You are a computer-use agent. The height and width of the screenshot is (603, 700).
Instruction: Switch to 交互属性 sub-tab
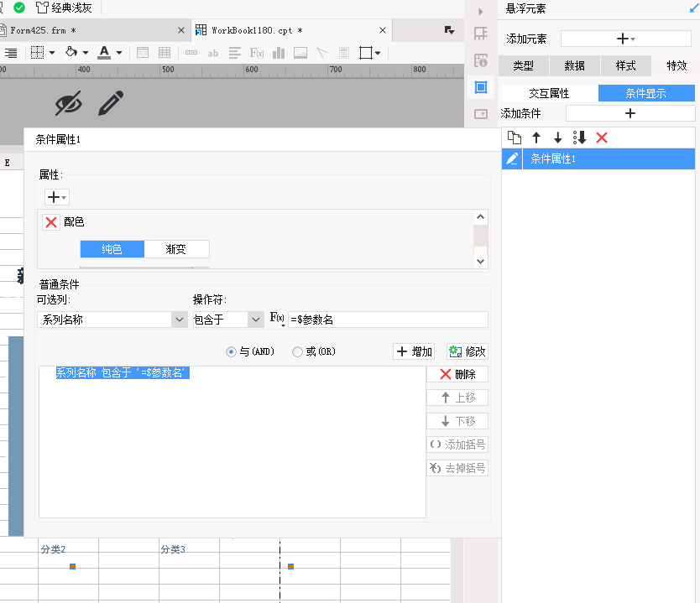[x=550, y=93]
